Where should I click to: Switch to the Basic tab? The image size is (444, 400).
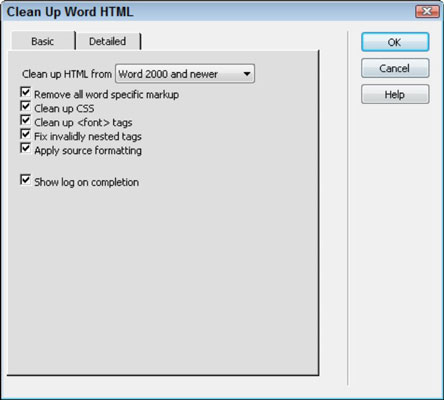click(x=43, y=41)
